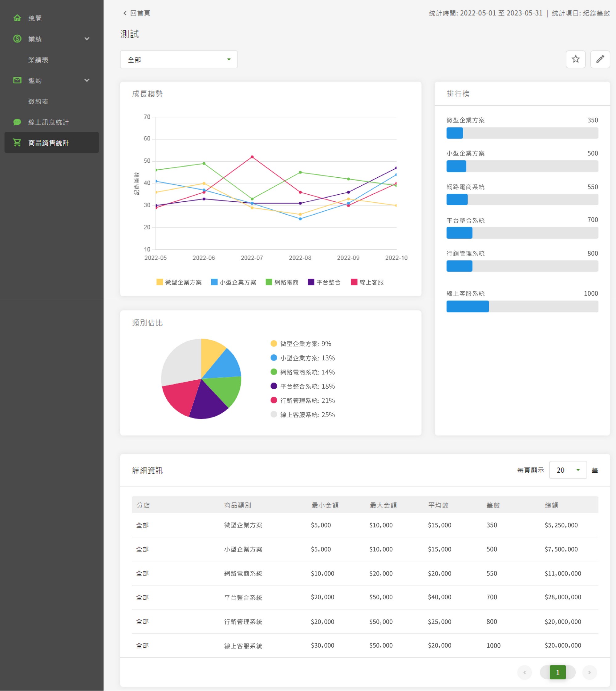Image resolution: width=616 pixels, height=691 pixels.
Task: Click the 小型企業方案 ranking progress bar
Action: pyautogui.click(x=522, y=166)
